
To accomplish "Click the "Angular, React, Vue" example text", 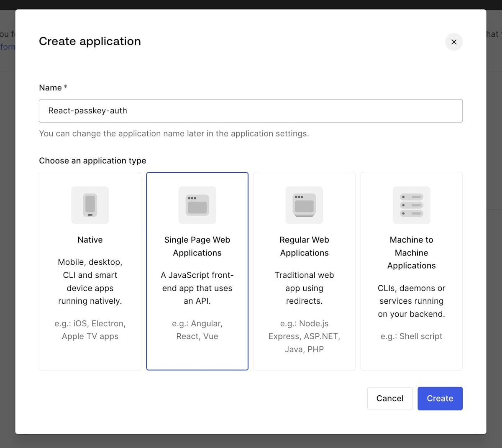I will click(x=197, y=330).
